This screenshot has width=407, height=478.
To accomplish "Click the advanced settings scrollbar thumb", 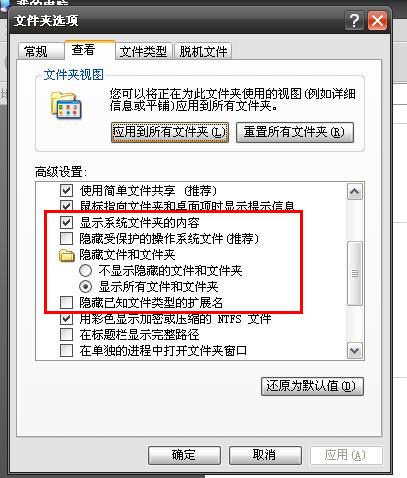I will 355,274.
